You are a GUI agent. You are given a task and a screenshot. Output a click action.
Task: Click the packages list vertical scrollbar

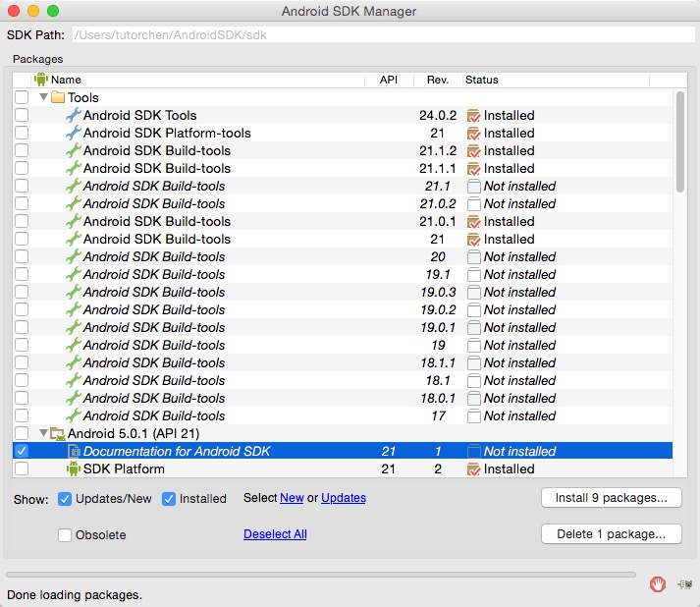coord(680,141)
